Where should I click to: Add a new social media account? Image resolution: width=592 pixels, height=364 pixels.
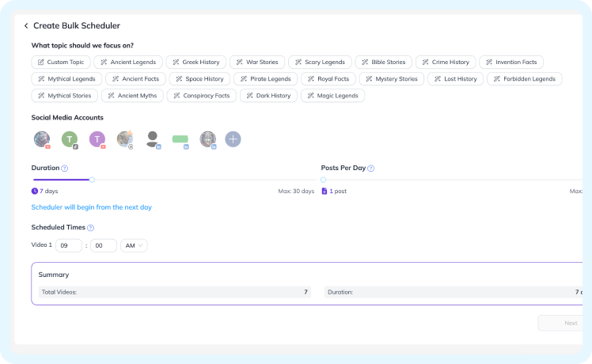click(x=233, y=139)
